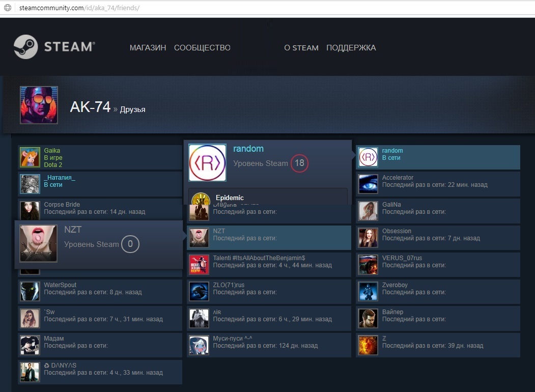Image resolution: width=535 pixels, height=392 pixels.
Task: Click large NZT avatar in hover card
Action: coord(38,244)
